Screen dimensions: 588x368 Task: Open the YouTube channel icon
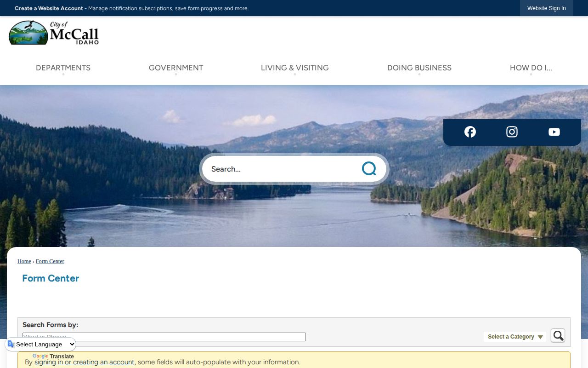point(554,132)
